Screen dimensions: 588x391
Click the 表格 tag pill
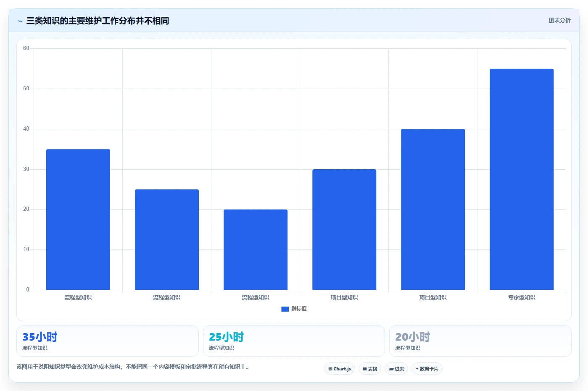pos(370,369)
